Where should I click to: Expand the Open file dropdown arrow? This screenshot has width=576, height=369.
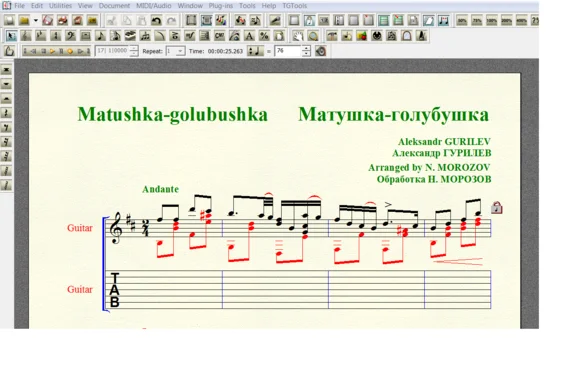(x=36, y=21)
